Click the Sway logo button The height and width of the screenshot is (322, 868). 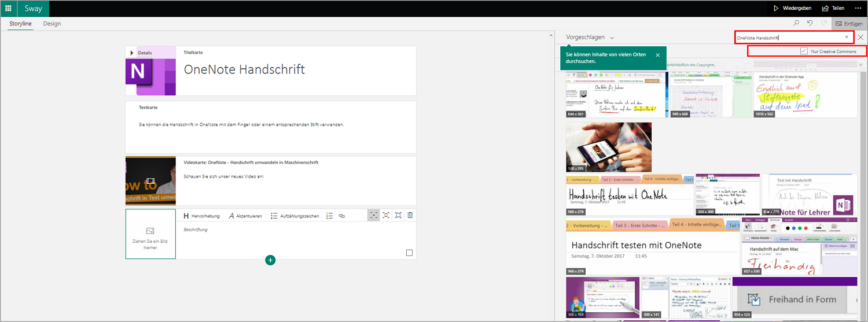click(x=34, y=8)
